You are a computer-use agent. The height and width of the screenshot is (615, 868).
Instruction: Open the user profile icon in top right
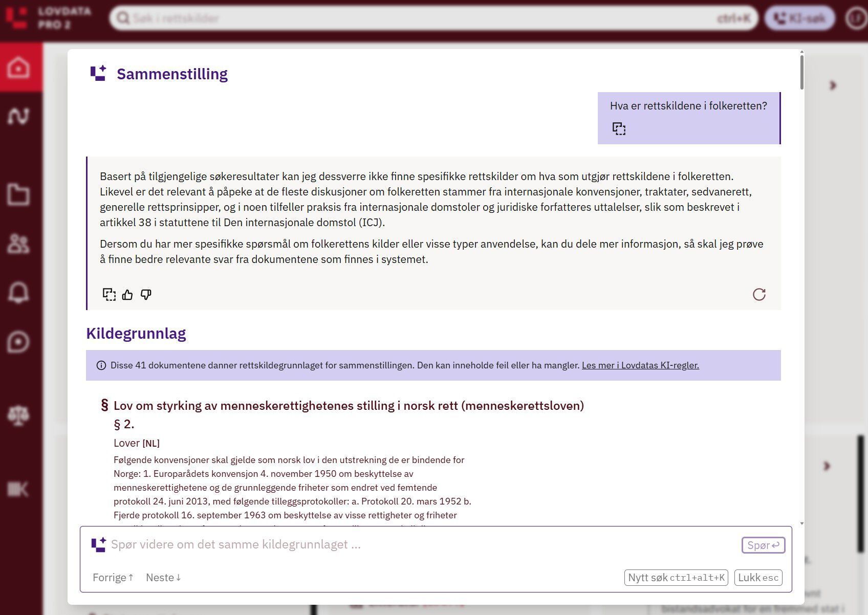click(856, 18)
